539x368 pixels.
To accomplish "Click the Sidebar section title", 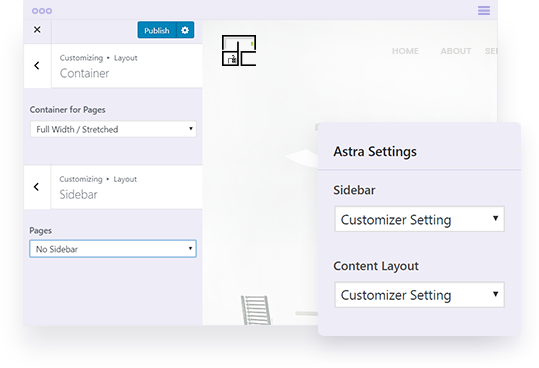I will tap(78, 194).
